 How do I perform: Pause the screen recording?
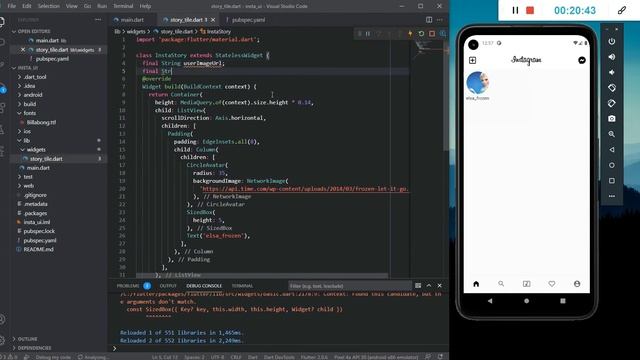point(515,11)
